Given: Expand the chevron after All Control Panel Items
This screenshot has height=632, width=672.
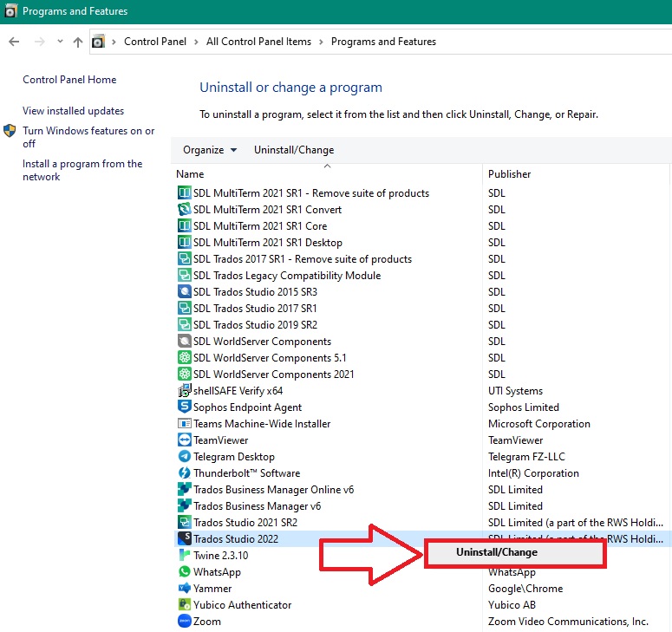Looking at the screenshot, I should point(321,42).
